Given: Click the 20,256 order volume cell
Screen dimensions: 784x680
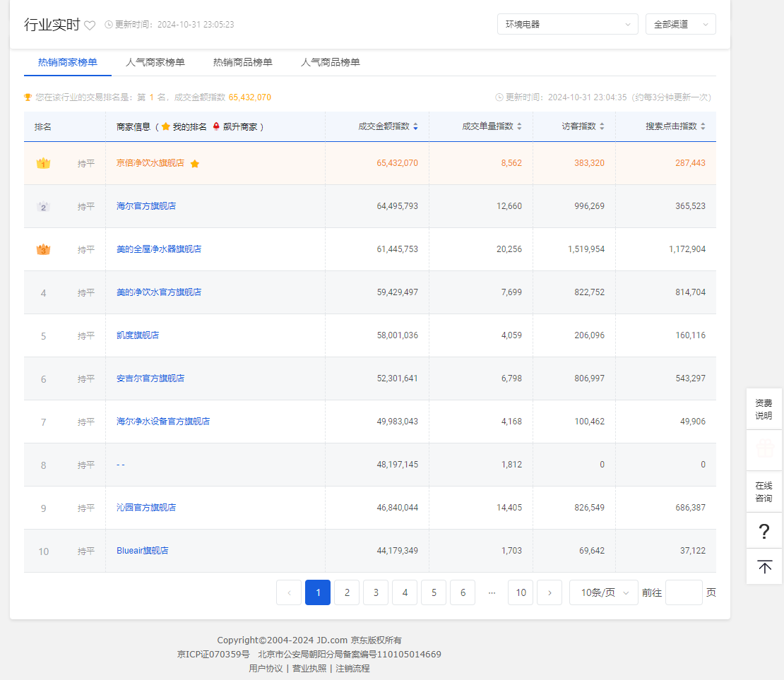Looking at the screenshot, I should [x=509, y=249].
